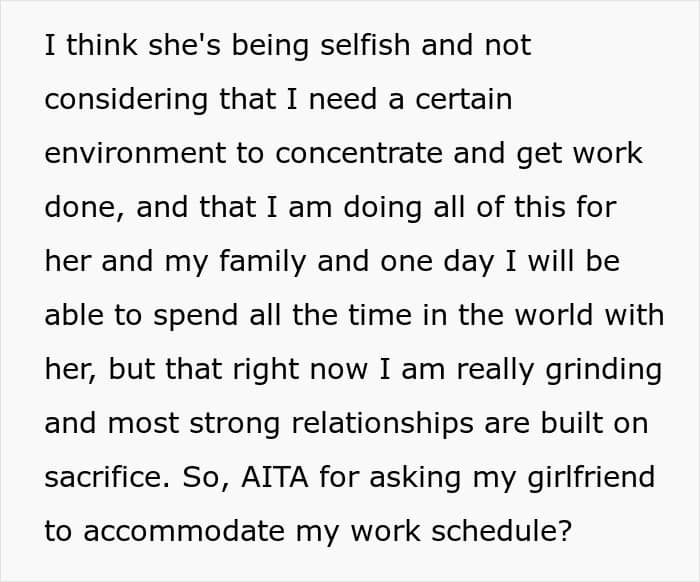The image size is (700, 582).
Task: Click the word "family" in the paragraph
Action: (x=266, y=262)
